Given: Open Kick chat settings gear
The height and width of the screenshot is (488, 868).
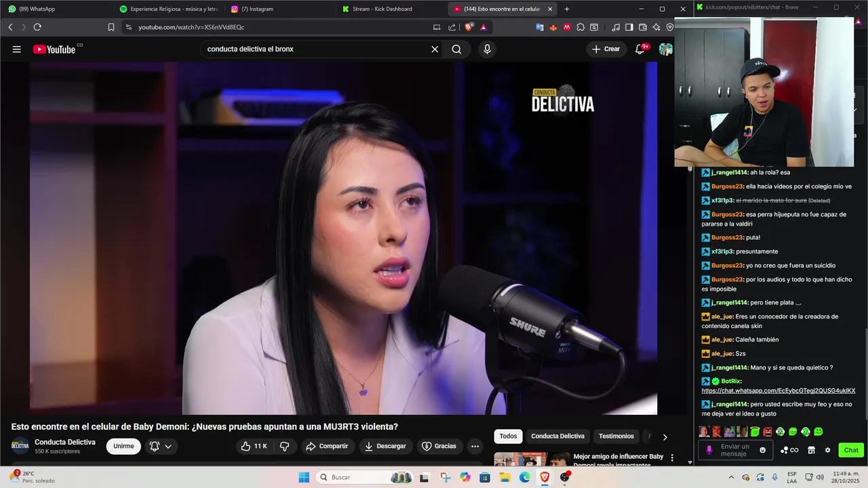Looking at the screenshot, I should tap(827, 450).
